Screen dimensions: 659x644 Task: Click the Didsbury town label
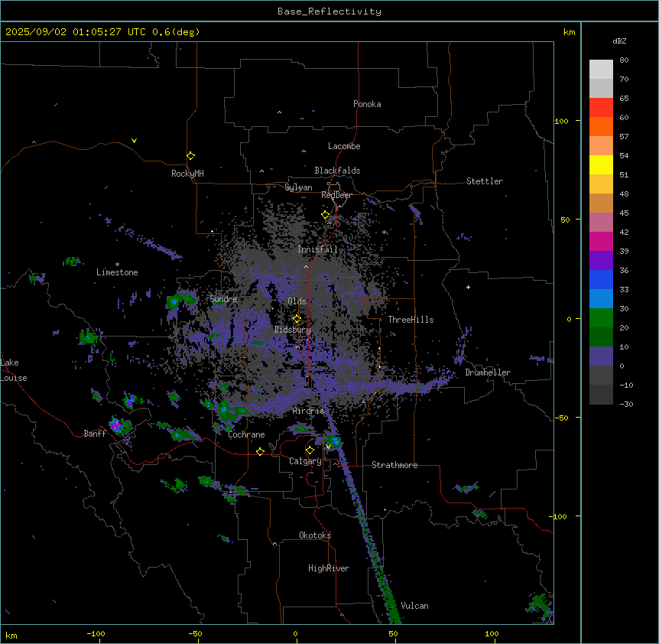point(293,330)
